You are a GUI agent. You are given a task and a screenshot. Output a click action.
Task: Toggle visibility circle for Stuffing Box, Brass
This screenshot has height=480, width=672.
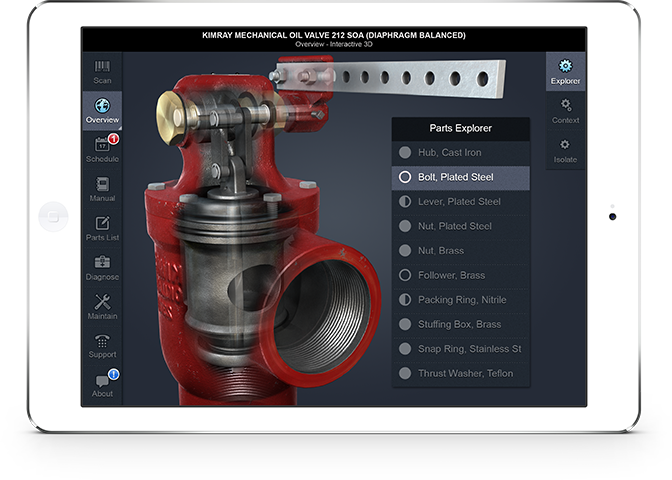(x=405, y=324)
